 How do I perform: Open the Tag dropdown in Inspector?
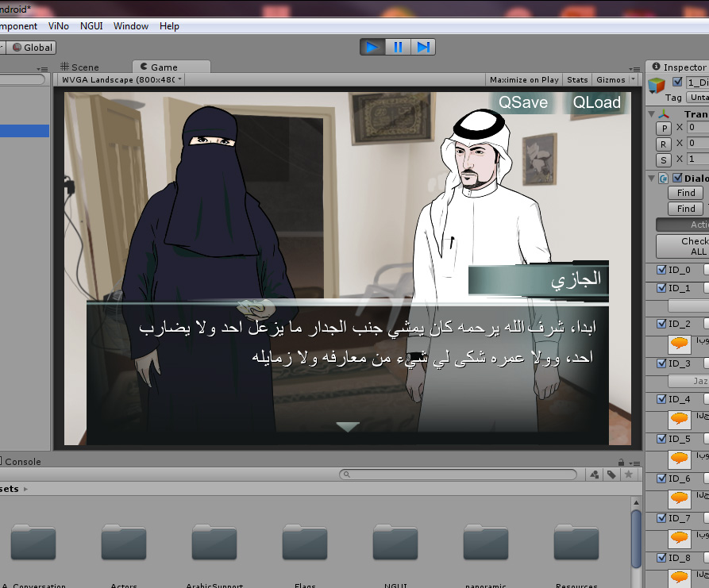697,97
